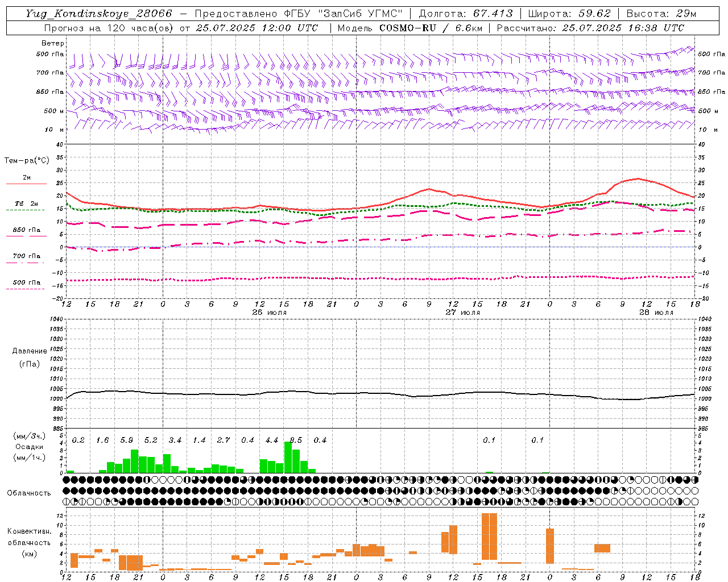Click the tallest green hourly precipitation bar

pos(288,458)
